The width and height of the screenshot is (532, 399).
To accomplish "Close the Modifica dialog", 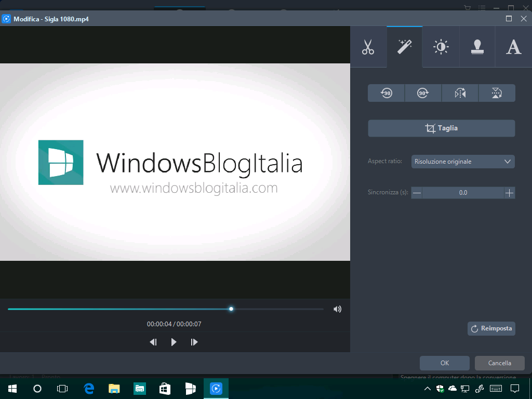I will [524, 19].
